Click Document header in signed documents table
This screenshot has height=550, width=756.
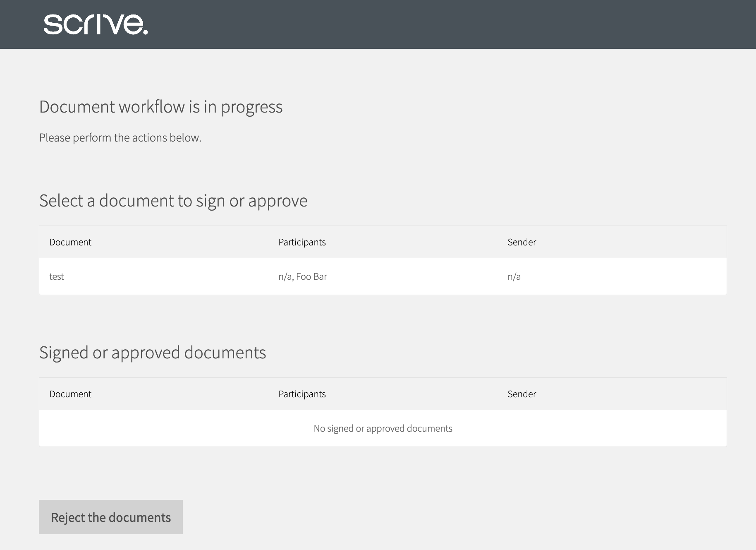(x=70, y=394)
